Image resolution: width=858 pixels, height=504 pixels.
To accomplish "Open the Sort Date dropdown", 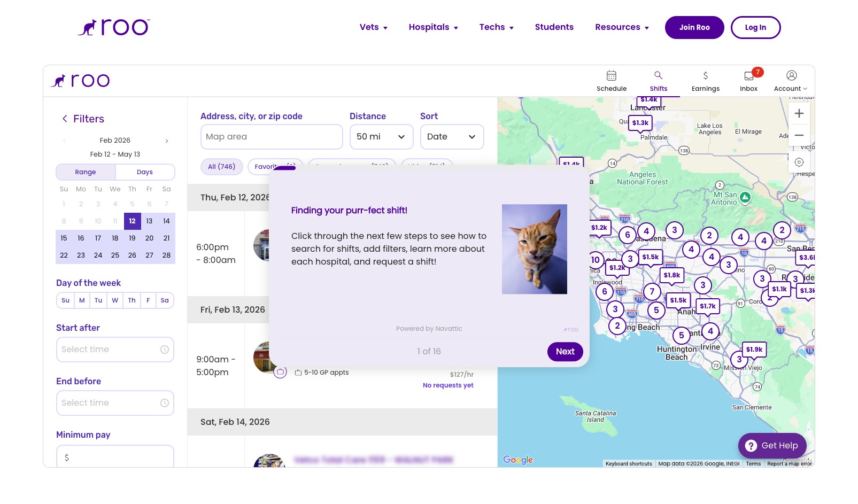I will [x=452, y=137].
